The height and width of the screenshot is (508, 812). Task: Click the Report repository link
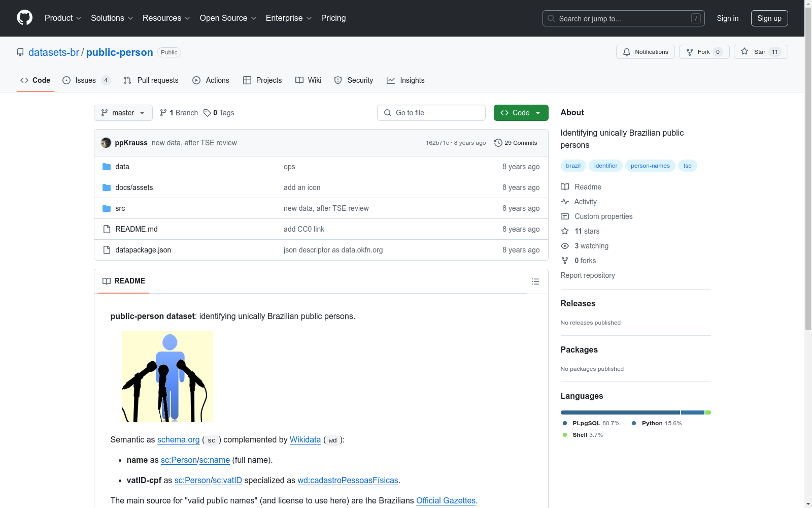click(x=588, y=275)
